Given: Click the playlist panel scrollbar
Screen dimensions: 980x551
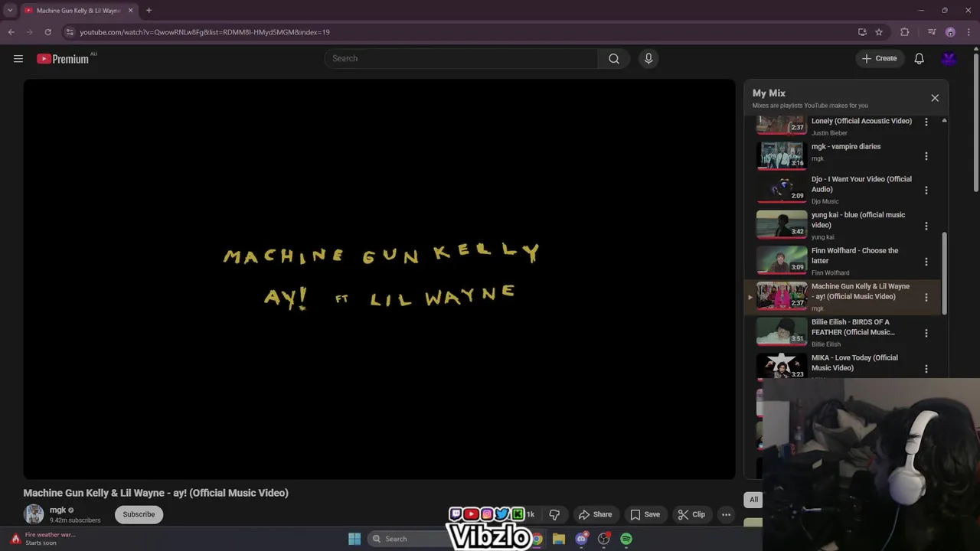Looking at the screenshot, I should tap(944, 272).
